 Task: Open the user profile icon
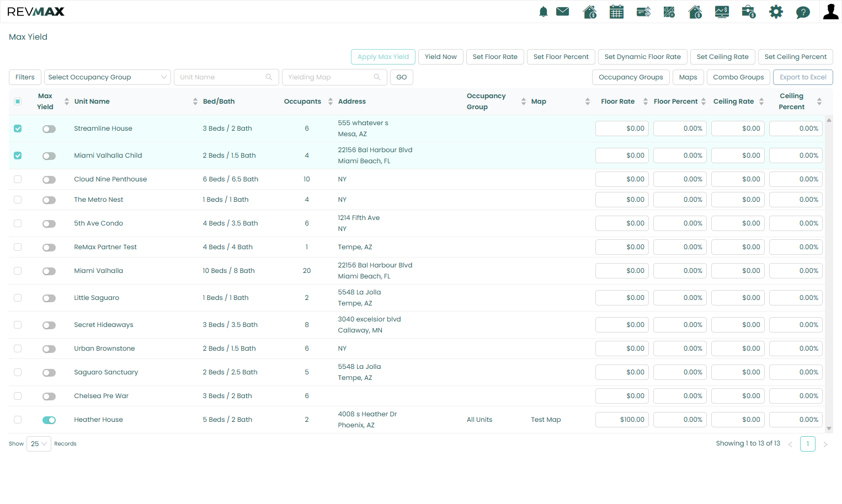pos(831,12)
